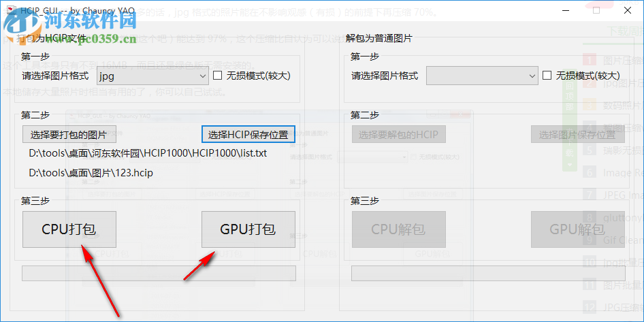The height and width of the screenshot is (322, 644).
Task: Click 请选择图片格式 label in unpack section
Action: coord(385,76)
